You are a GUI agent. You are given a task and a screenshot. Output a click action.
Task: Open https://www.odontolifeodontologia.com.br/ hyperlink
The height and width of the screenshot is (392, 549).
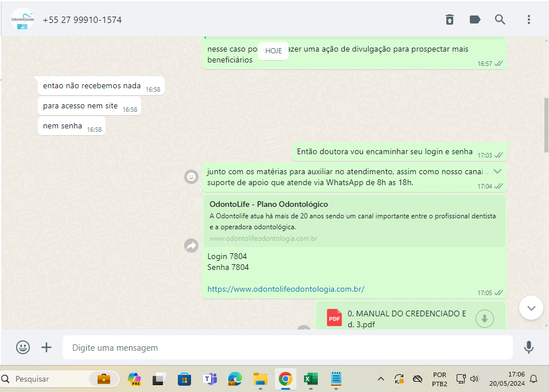(286, 289)
